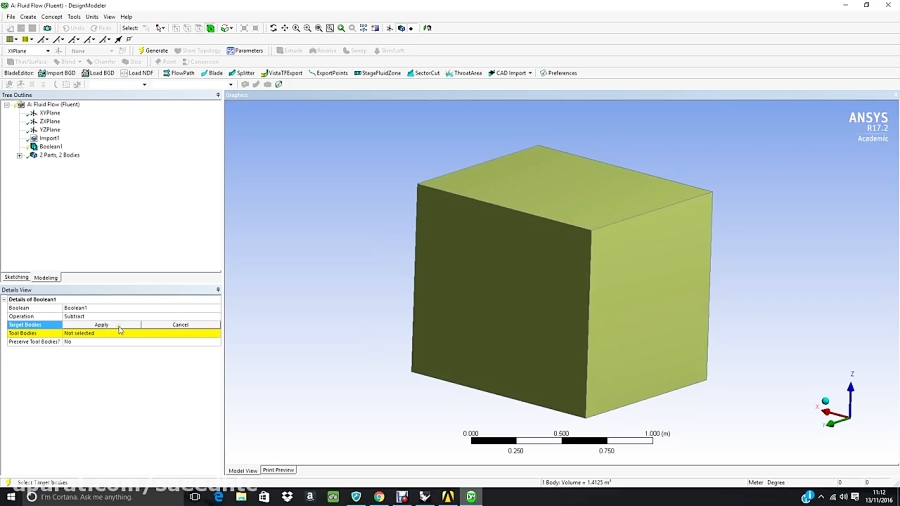Click StageFluidZone tool
Screen dimensions: 900x506
pyautogui.click(x=378, y=73)
